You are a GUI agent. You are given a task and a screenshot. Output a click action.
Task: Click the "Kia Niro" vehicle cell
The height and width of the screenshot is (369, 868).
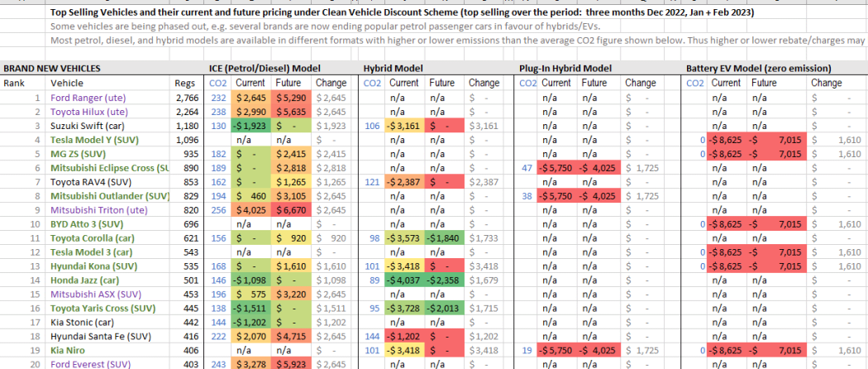coord(108,351)
